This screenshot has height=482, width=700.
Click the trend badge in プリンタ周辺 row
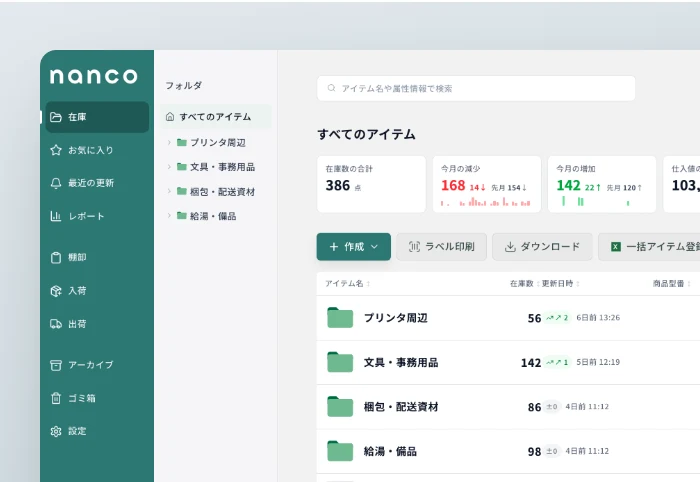click(x=557, y=318)
